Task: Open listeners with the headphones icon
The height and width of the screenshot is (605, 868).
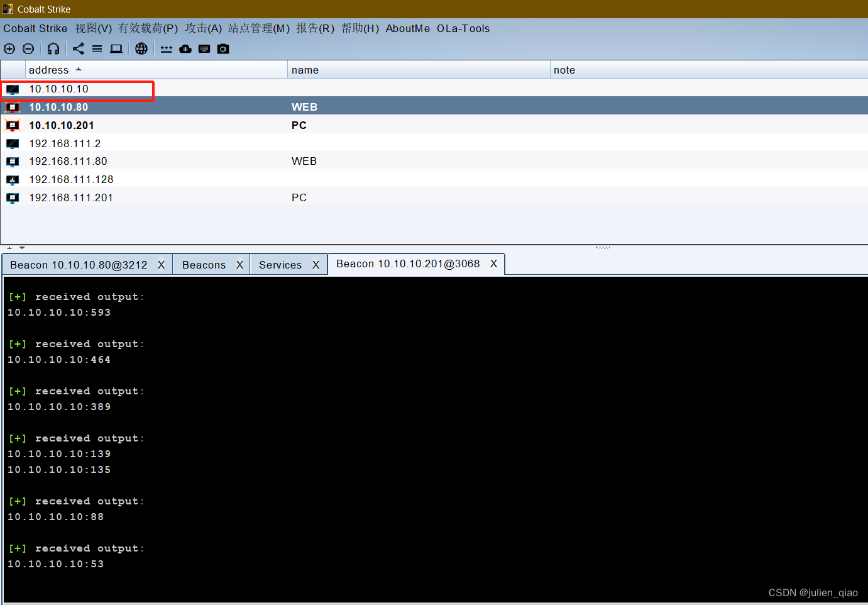Action: (53, 48)
